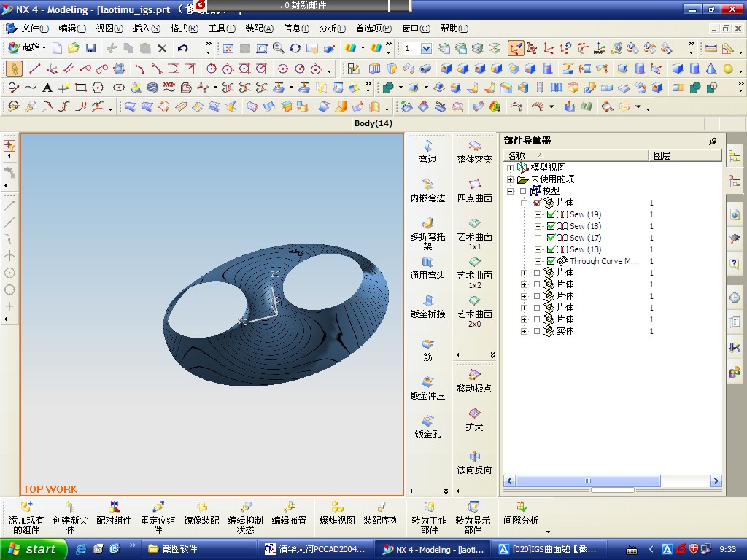The width and height of the screenshot is (747, 560).
Task: Toggle checkbox for 模型 node
Action: coord(523,191)
